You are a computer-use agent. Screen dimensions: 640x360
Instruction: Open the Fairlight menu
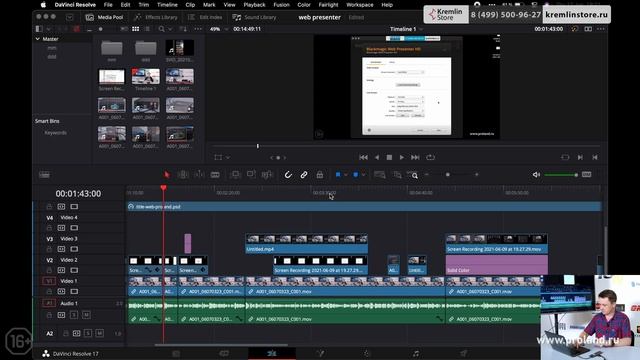328,5
